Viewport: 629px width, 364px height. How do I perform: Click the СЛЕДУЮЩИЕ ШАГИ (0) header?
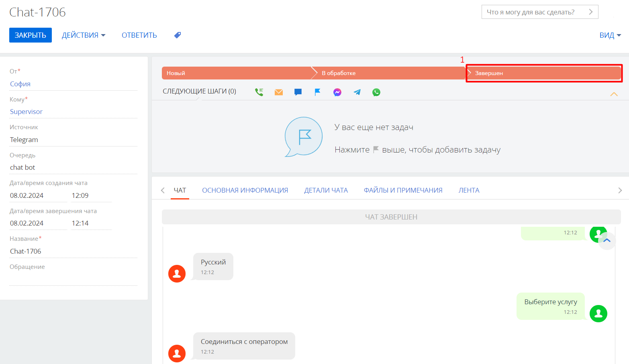(199, 91)
